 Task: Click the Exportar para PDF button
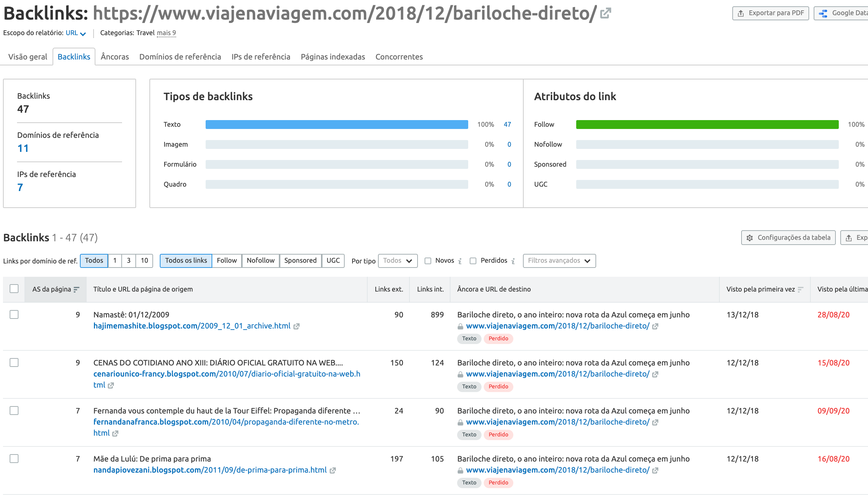pos(770,13)
